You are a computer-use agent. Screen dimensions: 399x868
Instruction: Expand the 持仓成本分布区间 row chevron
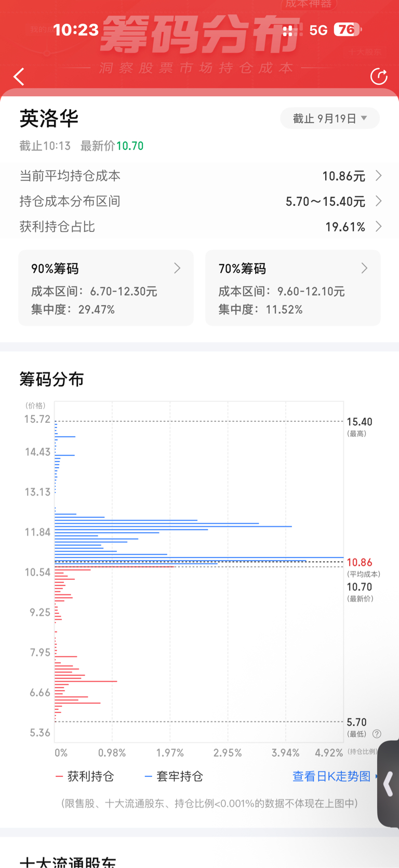point(379,201)
